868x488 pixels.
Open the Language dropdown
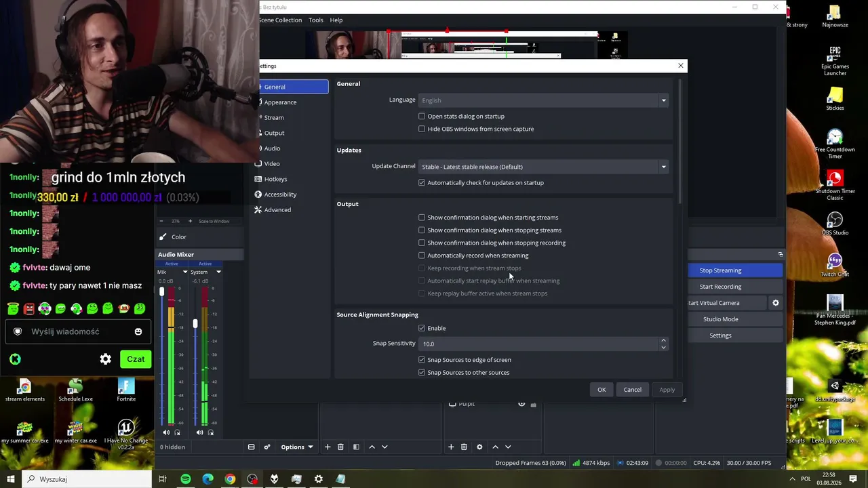[543, 100]
